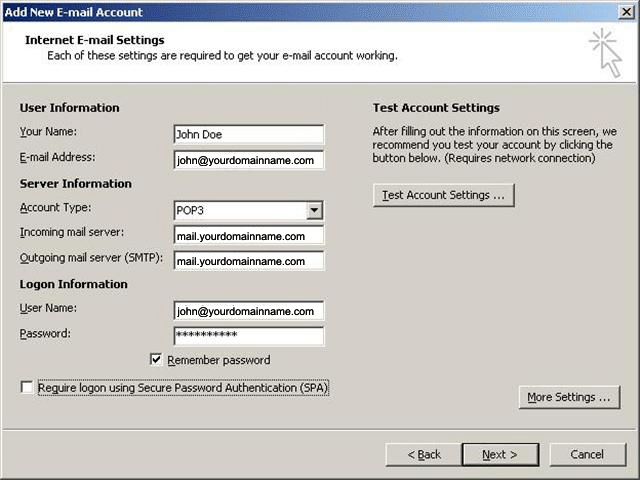Focus the Incoming mail server field
Viewport: 640px width, 480px height.
tap(248, 236)
